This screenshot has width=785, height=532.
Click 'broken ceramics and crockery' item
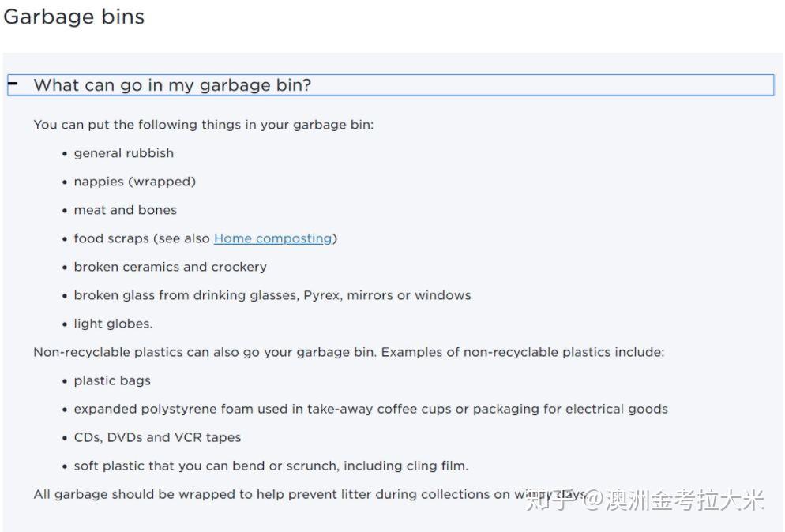click(x=171, y=268)
